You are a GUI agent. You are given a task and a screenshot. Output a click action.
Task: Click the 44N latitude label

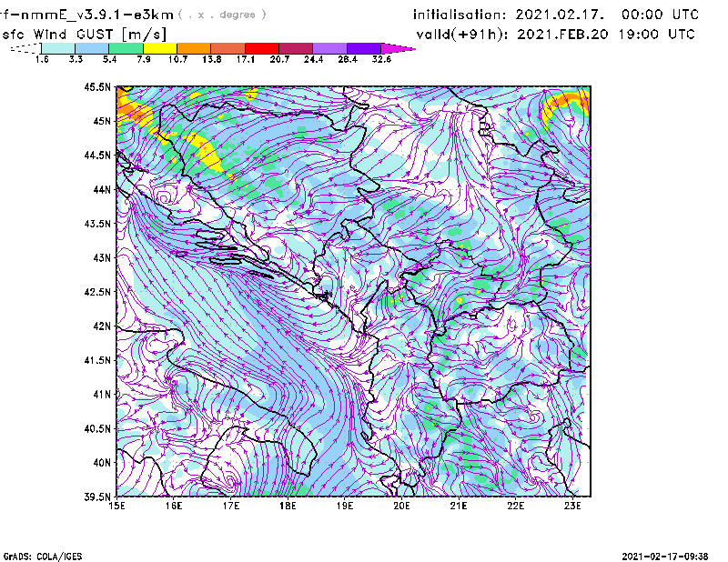point(102,189)
